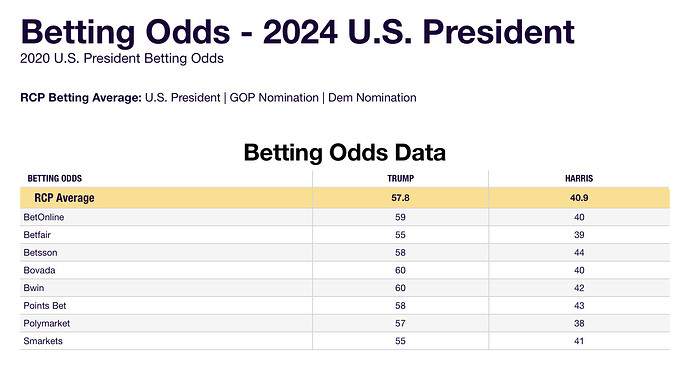Open the U.S. President betting average link
The height and width of the screenshot is (368, 690).
(183, 98)
